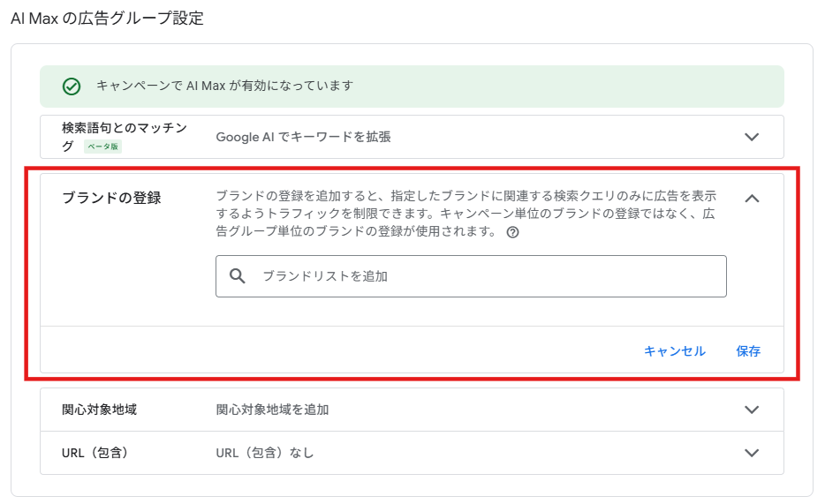
Task: Click the help question mark icon
Action: coord(512,232)
